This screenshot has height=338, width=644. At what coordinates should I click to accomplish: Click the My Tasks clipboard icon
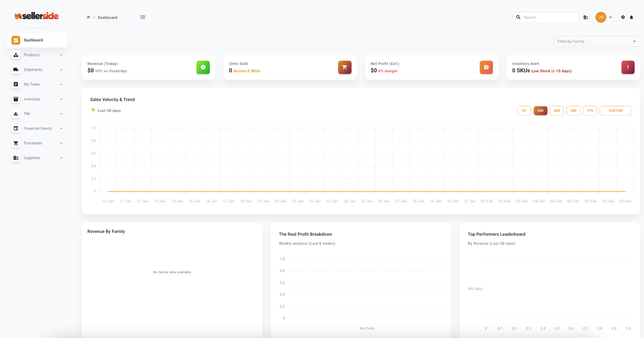tap(16, 84)
